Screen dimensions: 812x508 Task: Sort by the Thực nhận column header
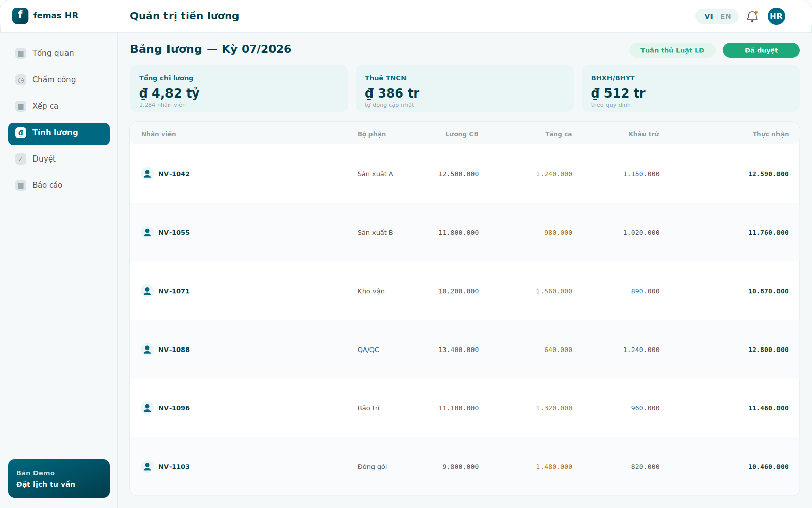click(770, 134)
